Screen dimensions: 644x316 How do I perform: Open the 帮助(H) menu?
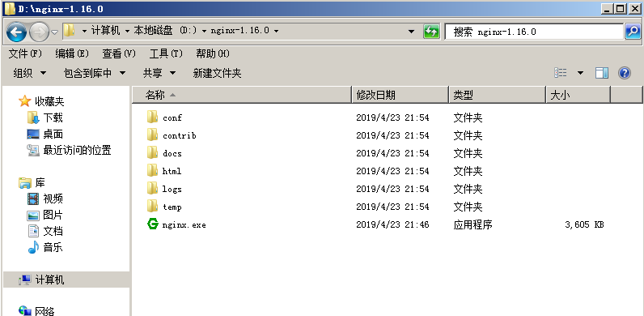[x=213, y=53]
